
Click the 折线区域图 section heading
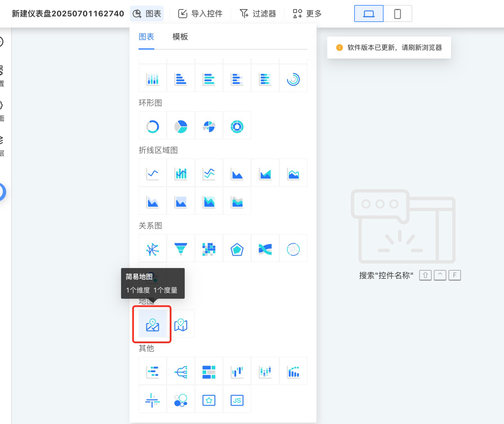click(158, 150)
